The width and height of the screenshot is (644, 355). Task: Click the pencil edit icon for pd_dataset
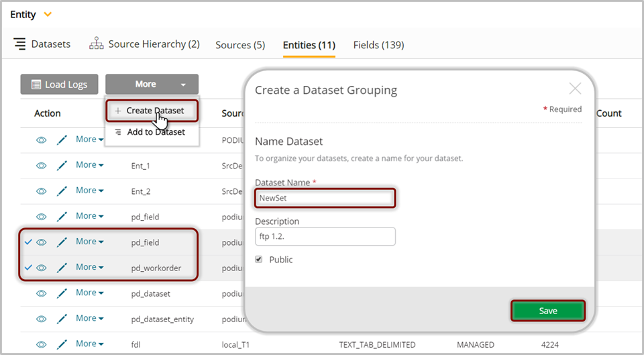coord(62,293)
